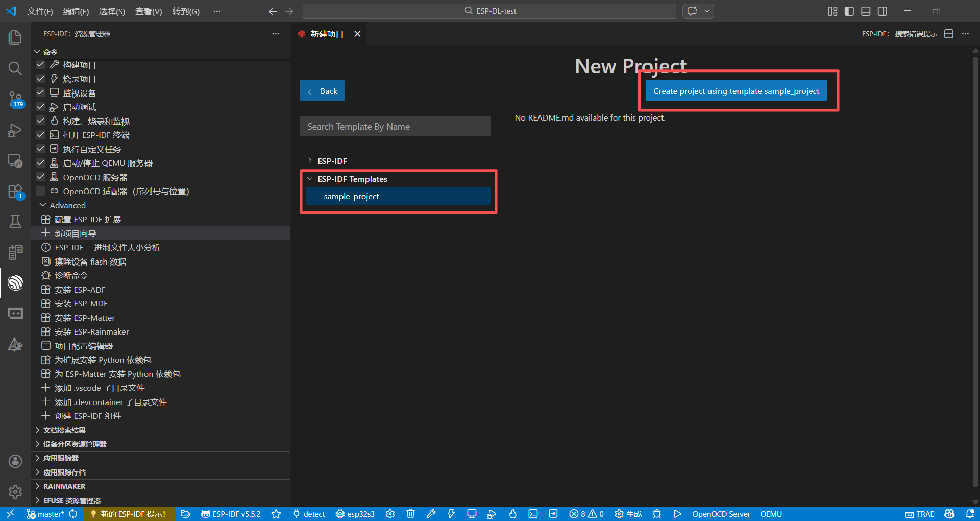Collapse the Advanced tree group
This screenshot has height=521, width=980.
click(x=43, y=205)
